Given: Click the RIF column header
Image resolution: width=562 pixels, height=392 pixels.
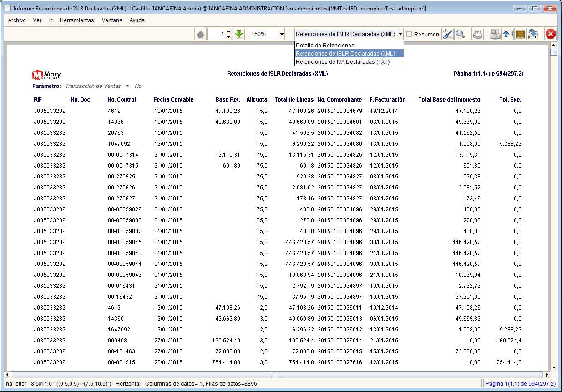Looking at the screenshot, I should [x=38, y=100].
